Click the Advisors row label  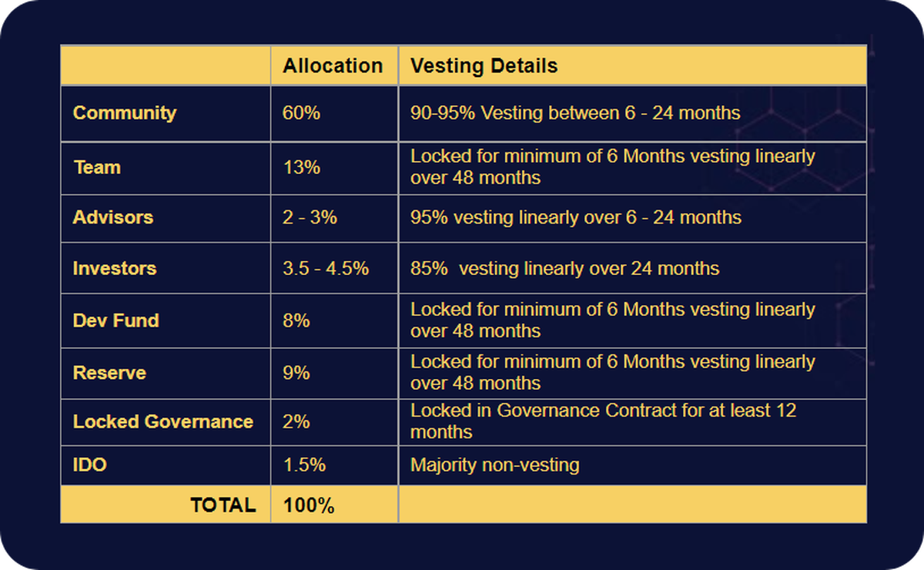point(113,218)
